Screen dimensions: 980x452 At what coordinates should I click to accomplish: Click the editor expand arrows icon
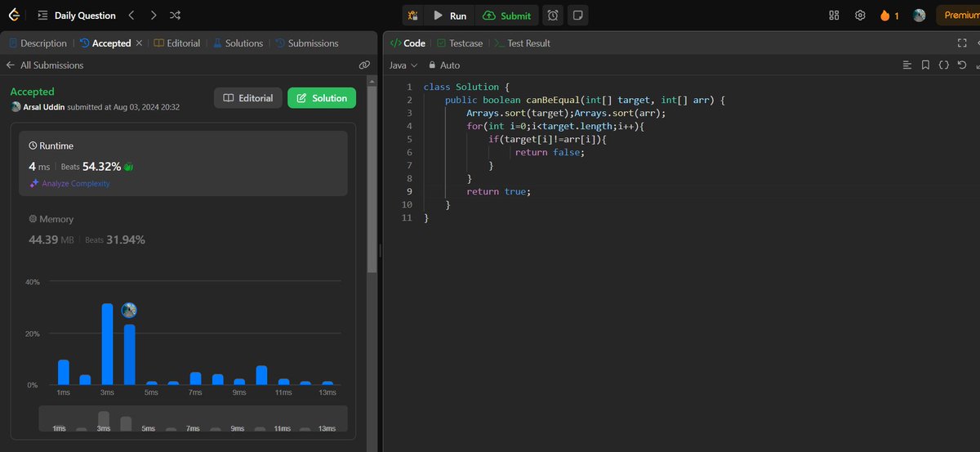(977, 65)
